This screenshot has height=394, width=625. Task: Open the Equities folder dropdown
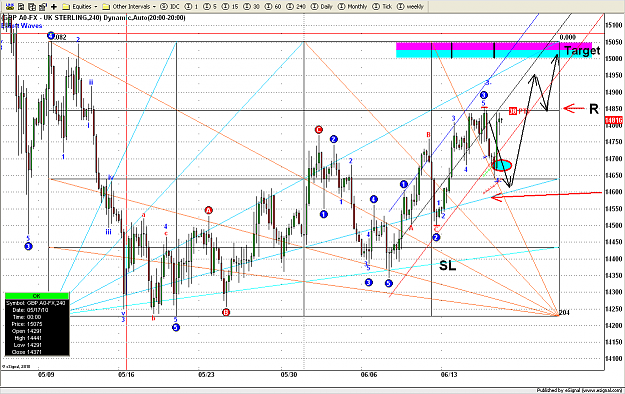pyautogui.click(x=80, y=6)
